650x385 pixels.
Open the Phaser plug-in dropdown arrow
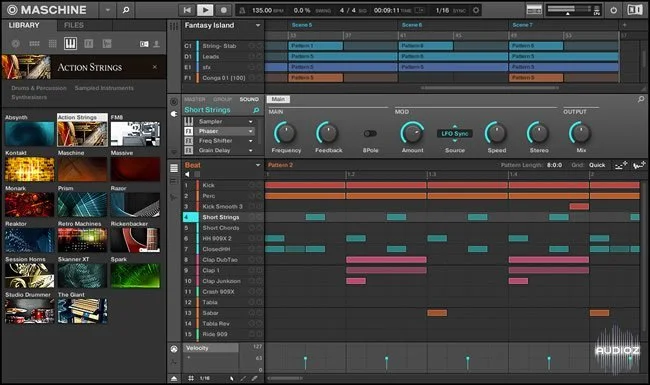pos(251,131)
